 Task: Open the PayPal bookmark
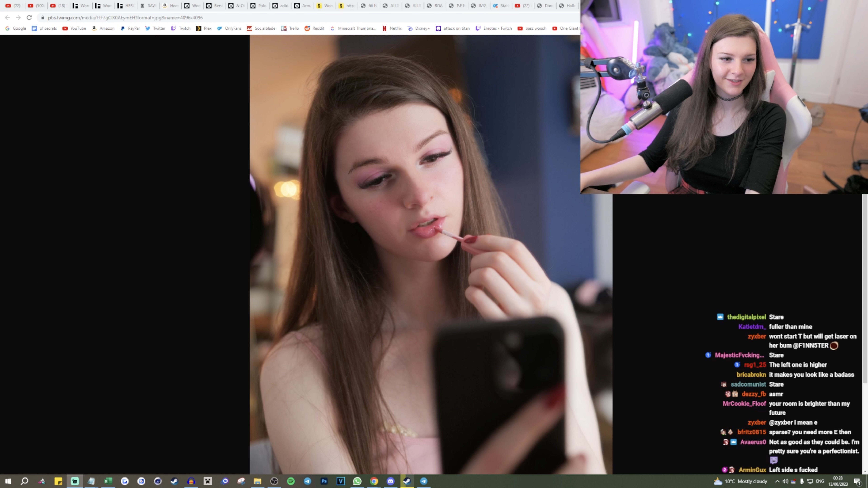130,28
